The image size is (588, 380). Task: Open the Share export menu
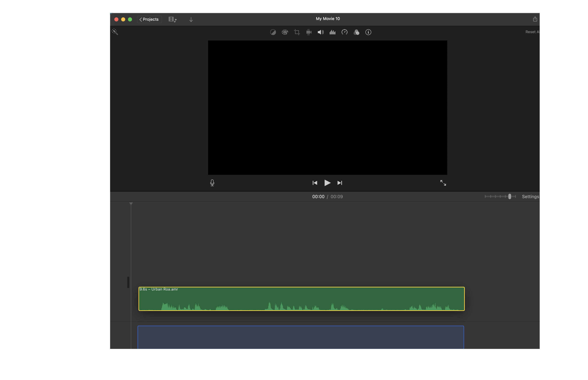tap(535, 19)
